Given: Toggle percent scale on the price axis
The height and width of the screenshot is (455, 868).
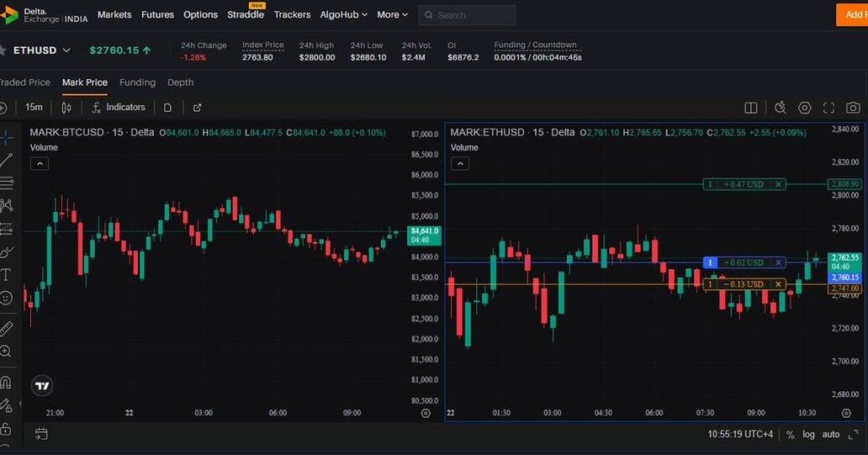Looking at the screenshot, I should 790,435.
